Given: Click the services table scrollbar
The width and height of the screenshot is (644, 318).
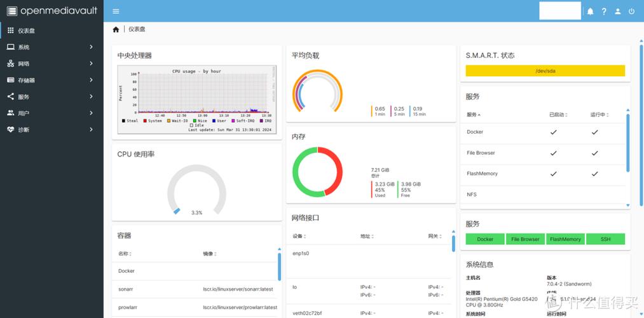Looking at the screenshot, I should pos(627,142).
